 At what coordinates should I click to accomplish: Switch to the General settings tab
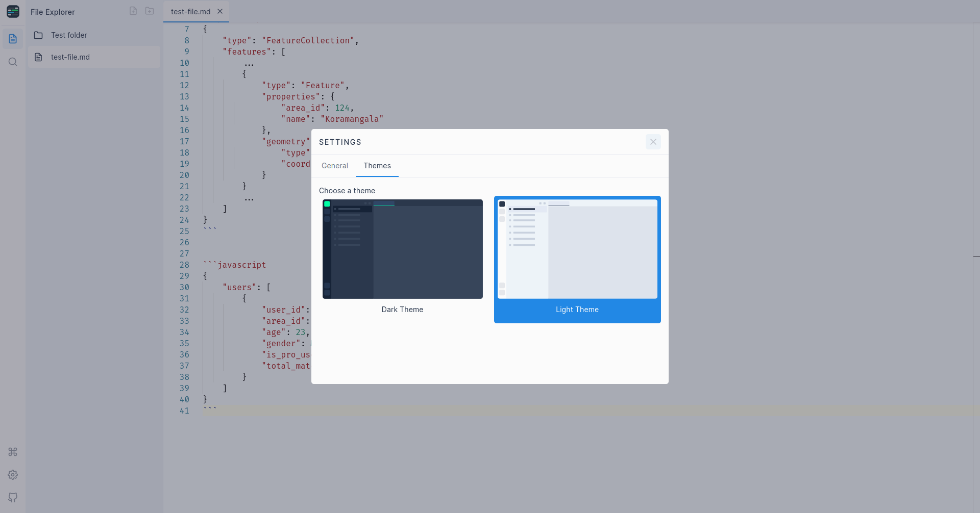click(x=334, y=166)
